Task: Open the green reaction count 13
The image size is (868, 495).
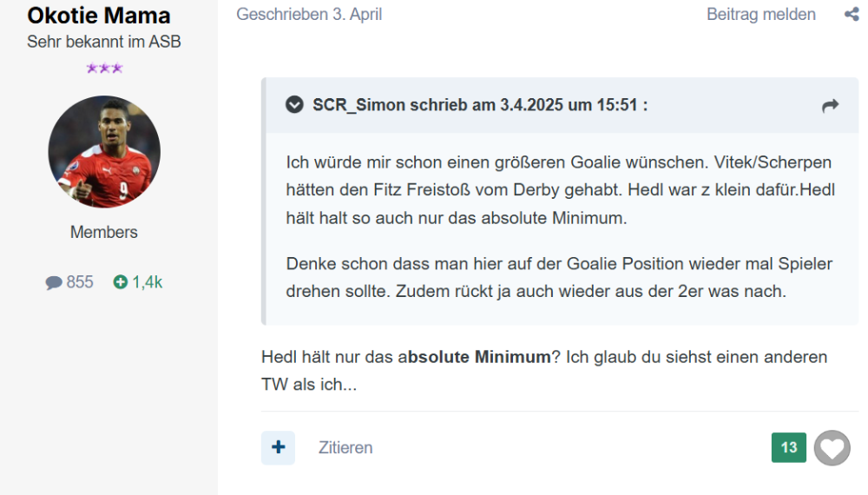Action: [789, 448]
